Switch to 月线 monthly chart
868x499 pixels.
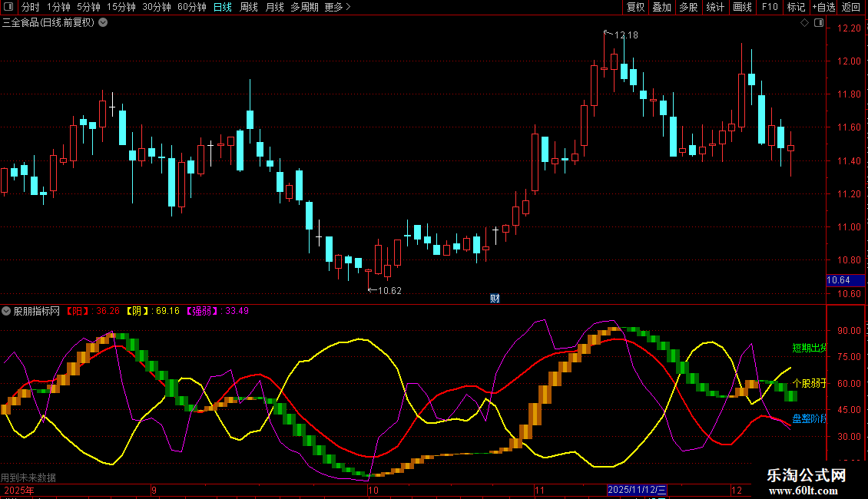274,7
